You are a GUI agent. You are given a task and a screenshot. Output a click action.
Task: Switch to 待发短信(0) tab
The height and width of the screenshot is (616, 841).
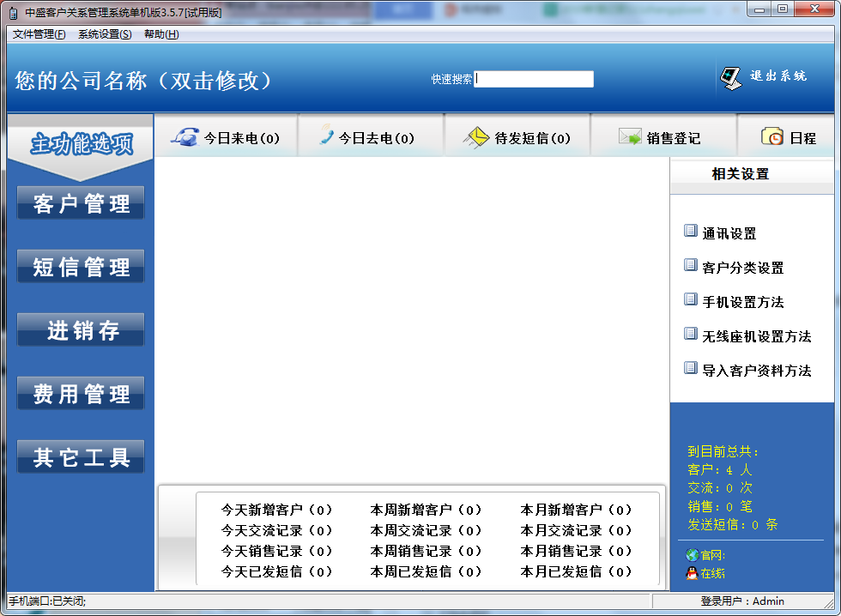tap(517, 136)
